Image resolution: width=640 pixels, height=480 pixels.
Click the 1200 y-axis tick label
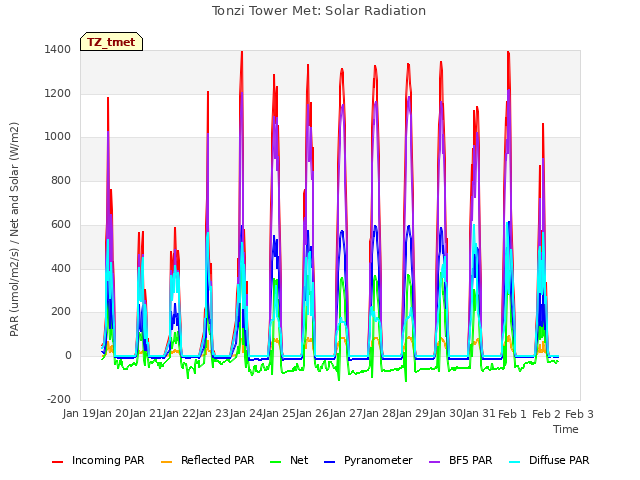(58, 93)
